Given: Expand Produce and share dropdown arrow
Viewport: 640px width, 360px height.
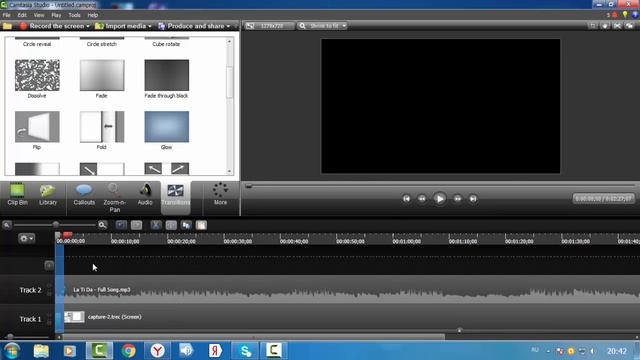Looking at the screenshot, I should click(228, 26).
